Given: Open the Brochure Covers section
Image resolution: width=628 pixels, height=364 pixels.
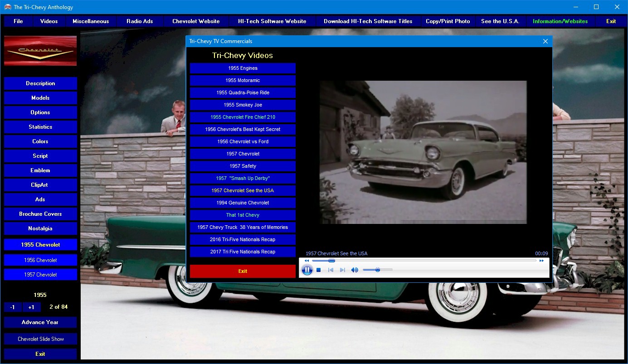Looking at the screenshot, I should (40, 214).
